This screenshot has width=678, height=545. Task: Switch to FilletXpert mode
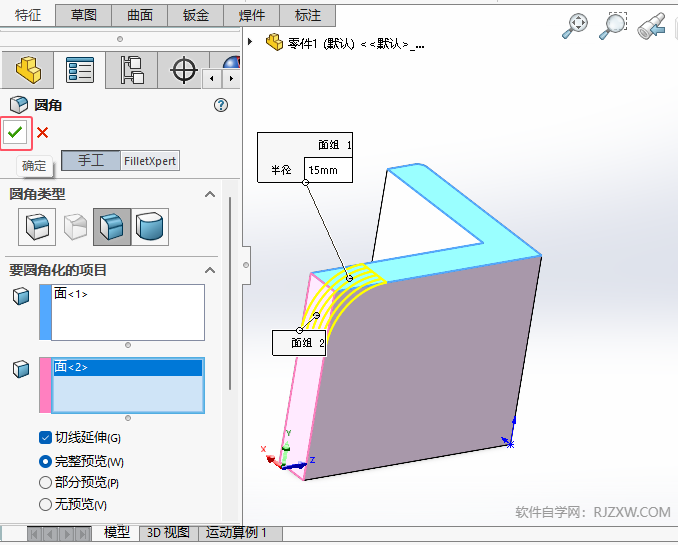[150, 161]
